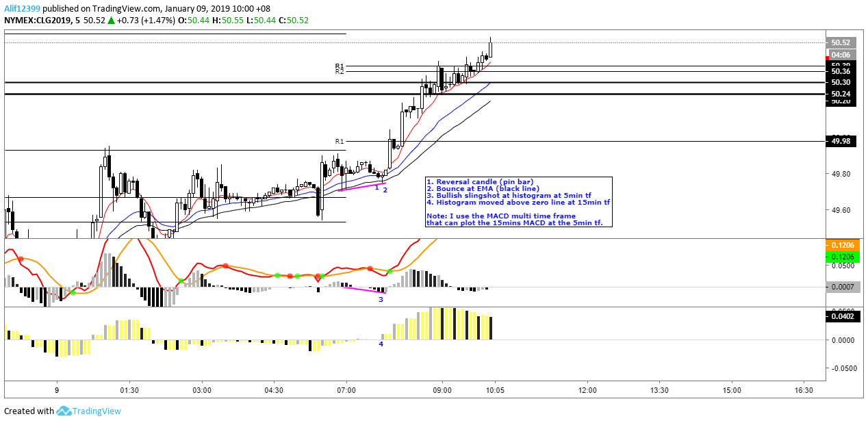Click the blue number 4 annotation in bottom pane

point(381,344)
